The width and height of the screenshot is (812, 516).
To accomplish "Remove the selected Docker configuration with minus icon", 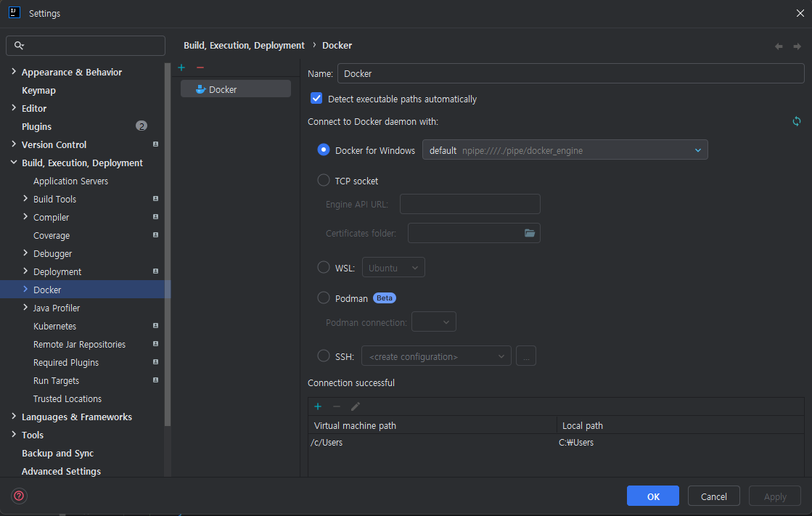I will [200, 68].
